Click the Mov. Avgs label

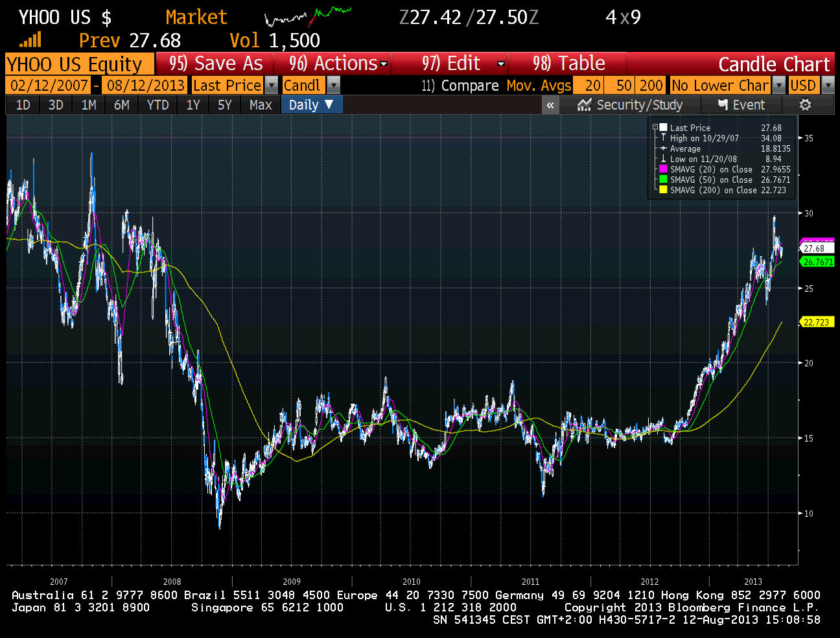click(539, 86)
